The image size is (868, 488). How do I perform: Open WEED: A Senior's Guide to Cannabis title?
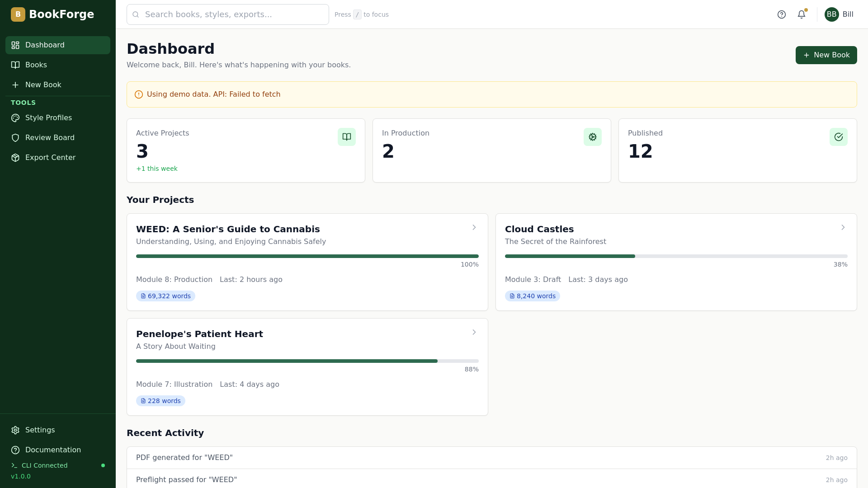point(228,229)
